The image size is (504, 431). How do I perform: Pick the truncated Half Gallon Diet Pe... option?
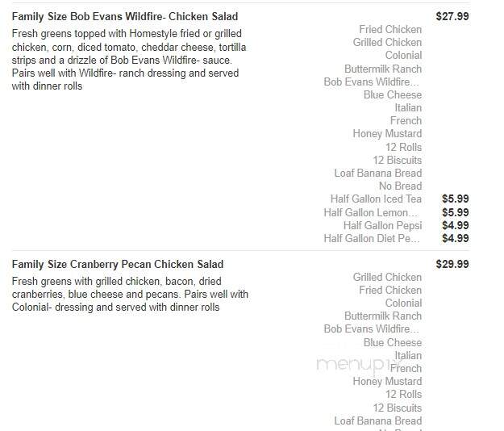[x=372, y=239]
